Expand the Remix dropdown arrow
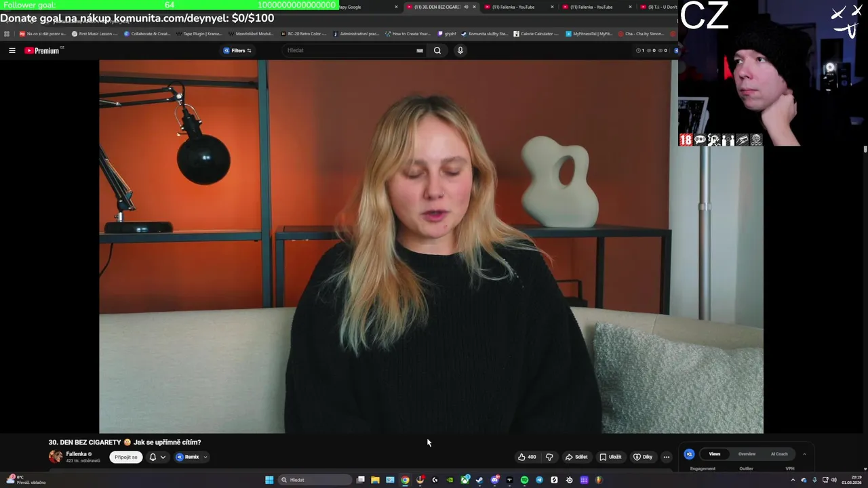The width and height of the screenshot is (868, 488). pyautogui.click(x=205, y=457)
